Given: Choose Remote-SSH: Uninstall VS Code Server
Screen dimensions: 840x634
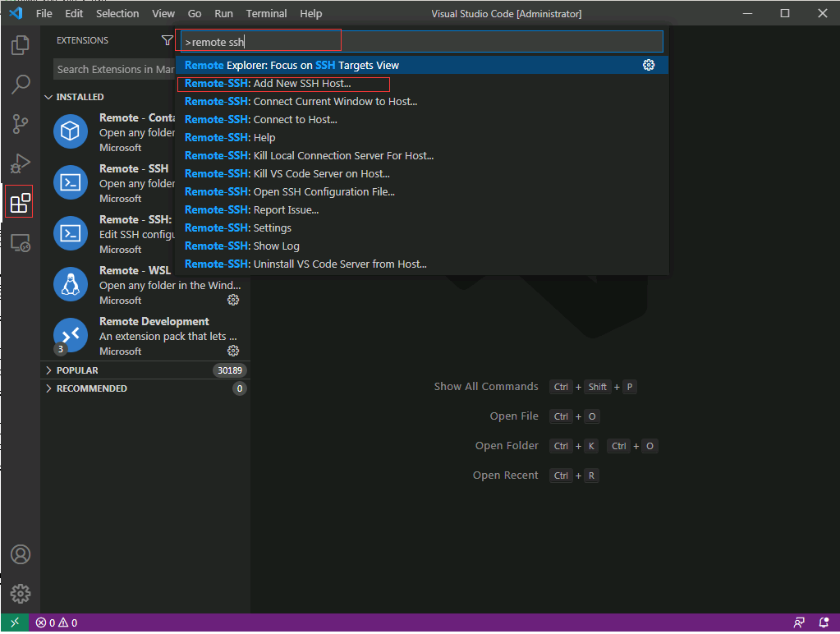Looking at the screenshot, I should pyautogui.click(x=422, y=264).
